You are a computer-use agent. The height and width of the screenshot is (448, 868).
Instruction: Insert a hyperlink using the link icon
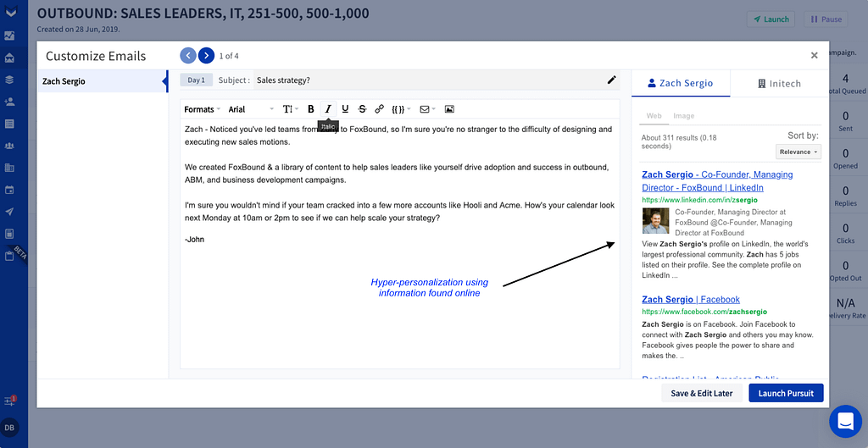pos(379,109)
